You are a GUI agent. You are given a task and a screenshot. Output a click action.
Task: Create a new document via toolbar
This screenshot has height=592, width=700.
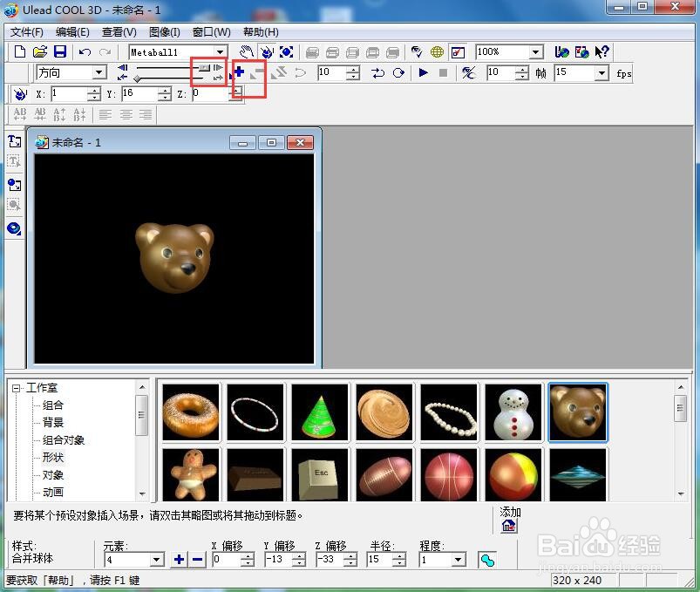point(20,51)
